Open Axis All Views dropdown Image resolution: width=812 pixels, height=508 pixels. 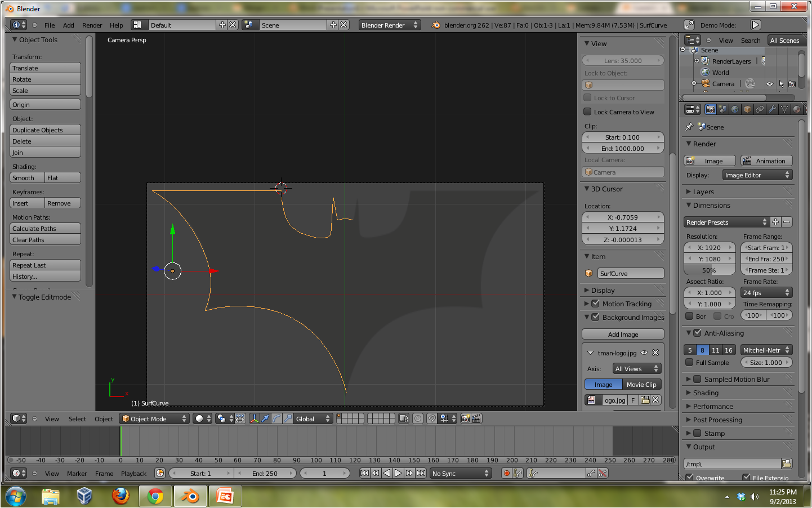coord(637,369)
